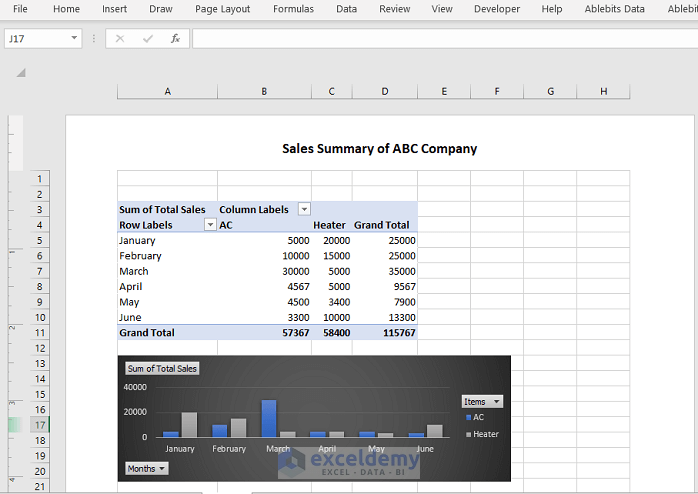
Task: Select column D header
Action: coord(385,91)
